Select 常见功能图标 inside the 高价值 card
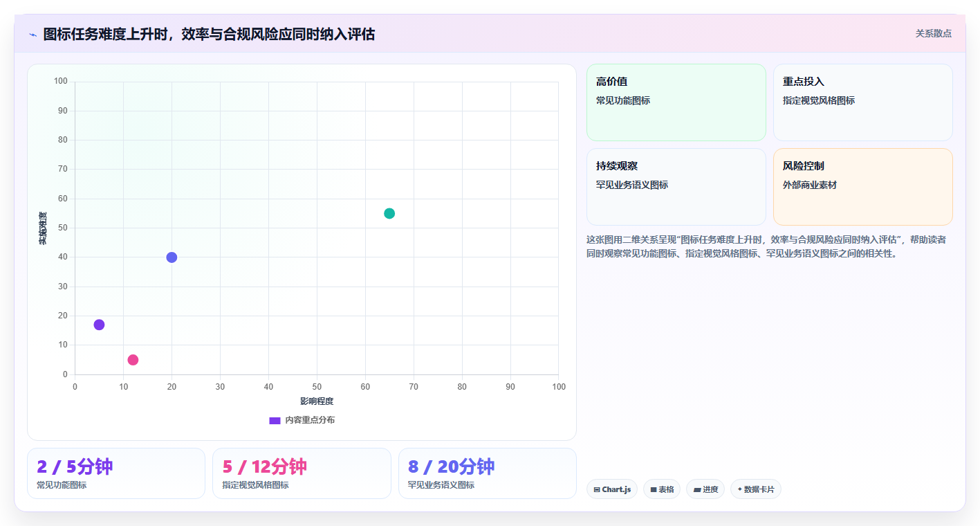Image resolution: width=980 pixels, height=526 pixels. pos(623,100)
